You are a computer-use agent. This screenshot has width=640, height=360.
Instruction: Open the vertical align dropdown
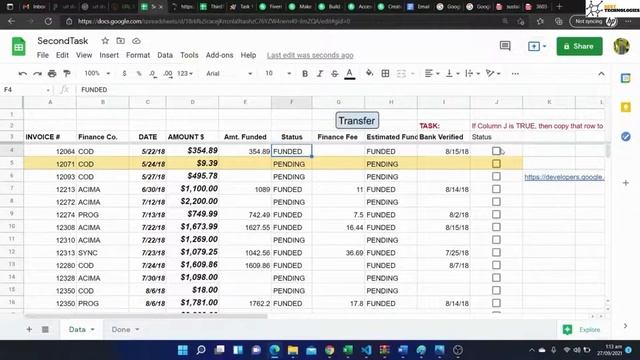tap(452, 73)
